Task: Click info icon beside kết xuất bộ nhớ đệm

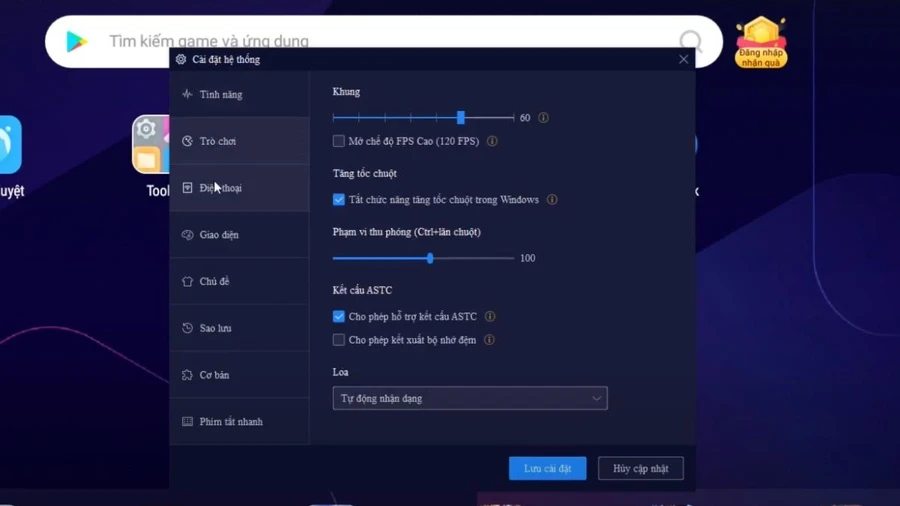Action: click(489, 340)
